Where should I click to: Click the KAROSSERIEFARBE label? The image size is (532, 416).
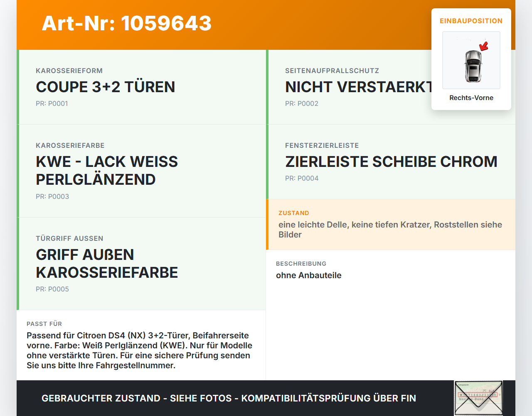pyautogui.click(x=70, y=145)
